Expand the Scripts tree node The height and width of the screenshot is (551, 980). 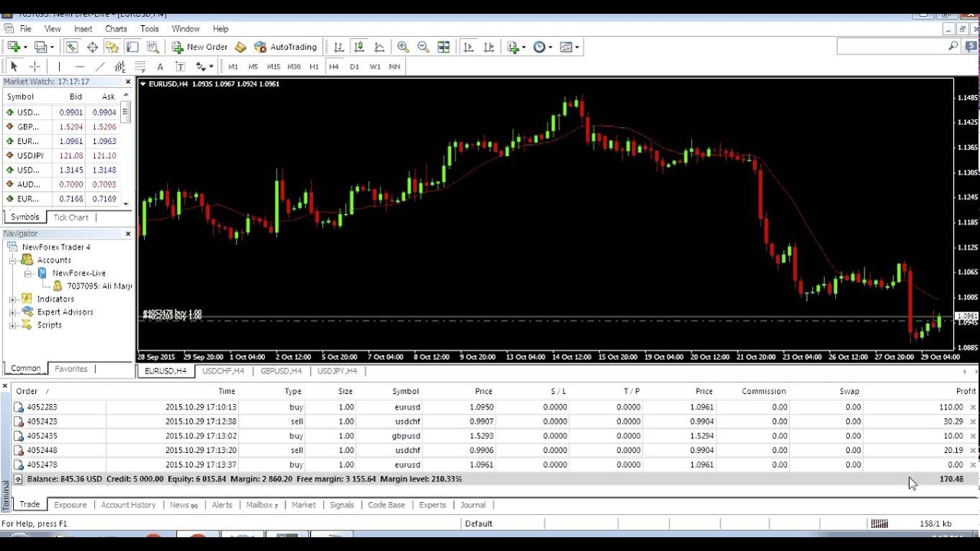click(12, 325)
